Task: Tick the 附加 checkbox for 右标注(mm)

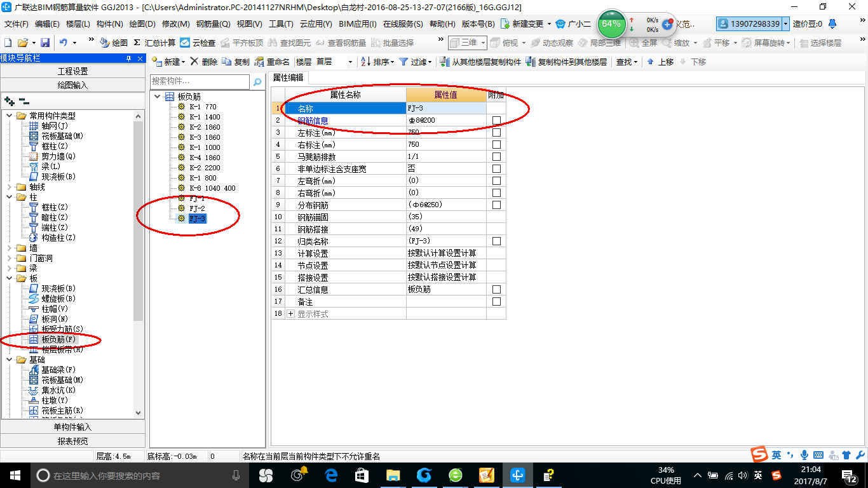Action: coord(496,145)
